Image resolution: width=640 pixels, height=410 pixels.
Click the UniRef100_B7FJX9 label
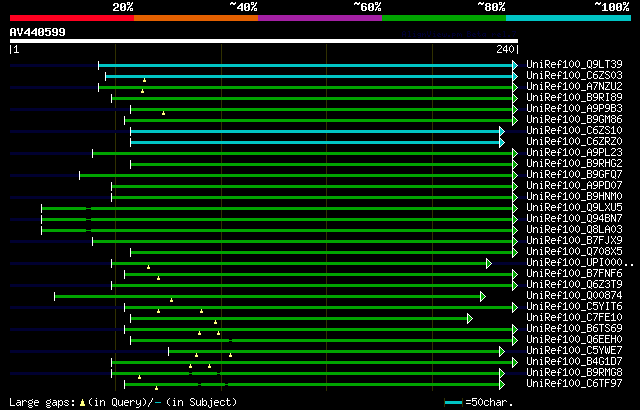click(x=574, y=240)
